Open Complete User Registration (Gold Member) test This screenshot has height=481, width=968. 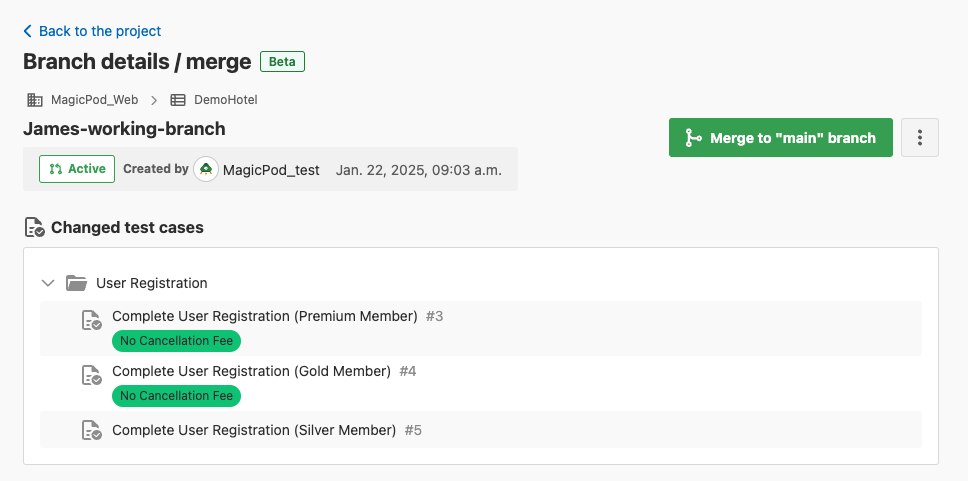click(x=251, y=371)
